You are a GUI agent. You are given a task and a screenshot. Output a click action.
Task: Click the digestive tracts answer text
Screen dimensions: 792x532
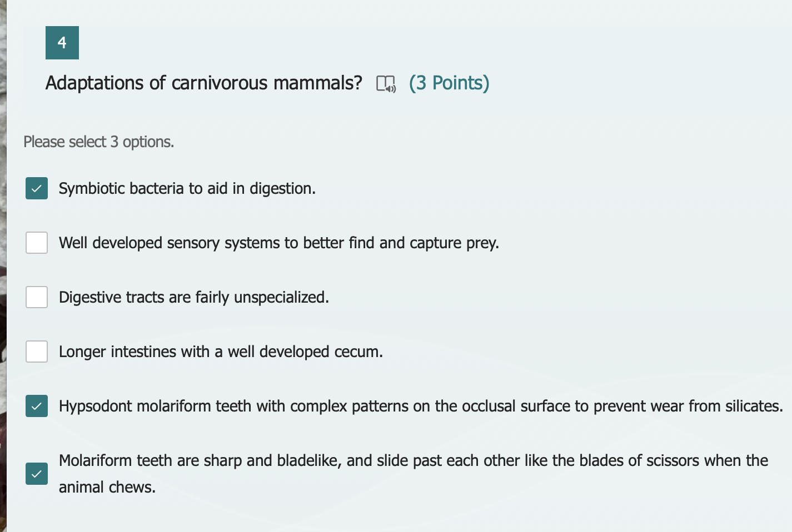point(193,297)
